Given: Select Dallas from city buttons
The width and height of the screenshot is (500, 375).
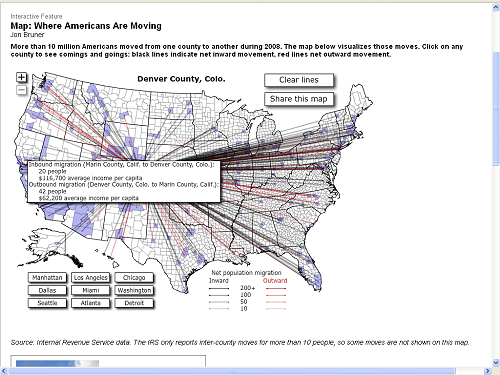Looking at the screenshot, I should tap(47, 290).
